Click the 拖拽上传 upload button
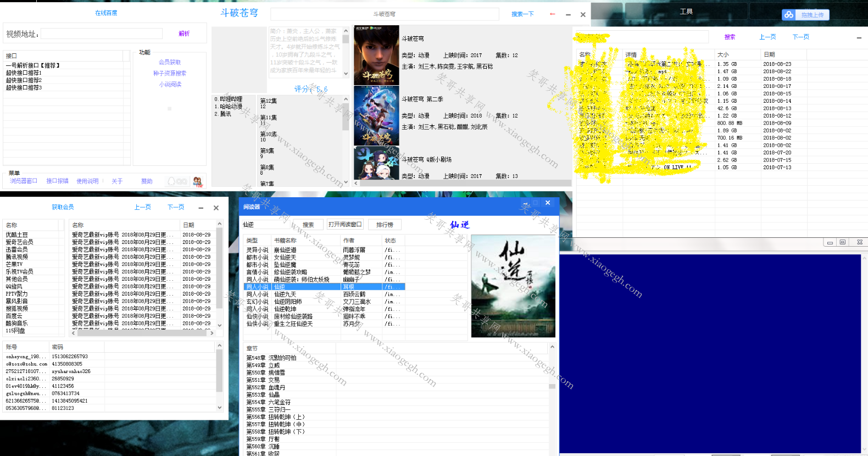This screenshot has height=456, width=868. click(812, 15)
